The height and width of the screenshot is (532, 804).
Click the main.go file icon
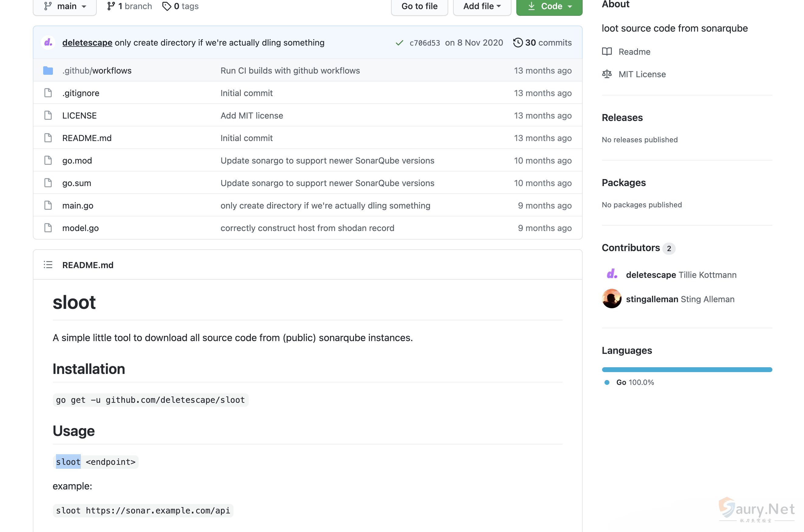48,205
